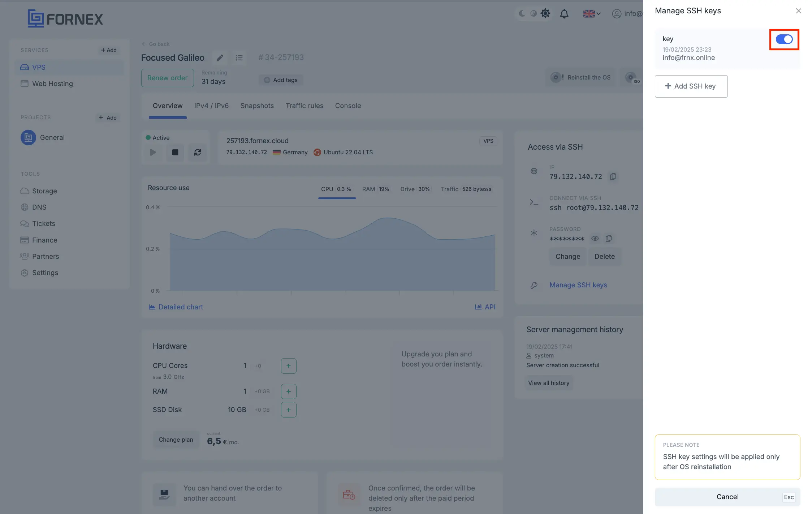Open the language flag dropdown
This screenshot has width=812, height=514.
pos(592,14)
